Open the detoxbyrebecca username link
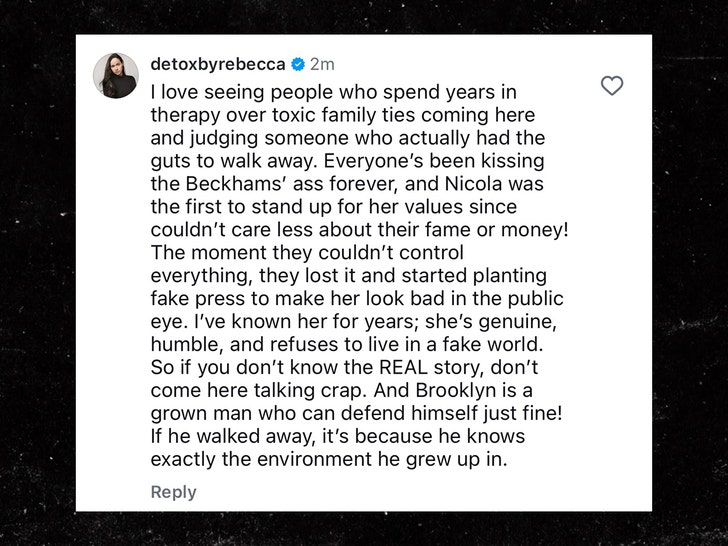Image resolution: width=728 pixels, height=546 pixels. (x=218, y=65)
